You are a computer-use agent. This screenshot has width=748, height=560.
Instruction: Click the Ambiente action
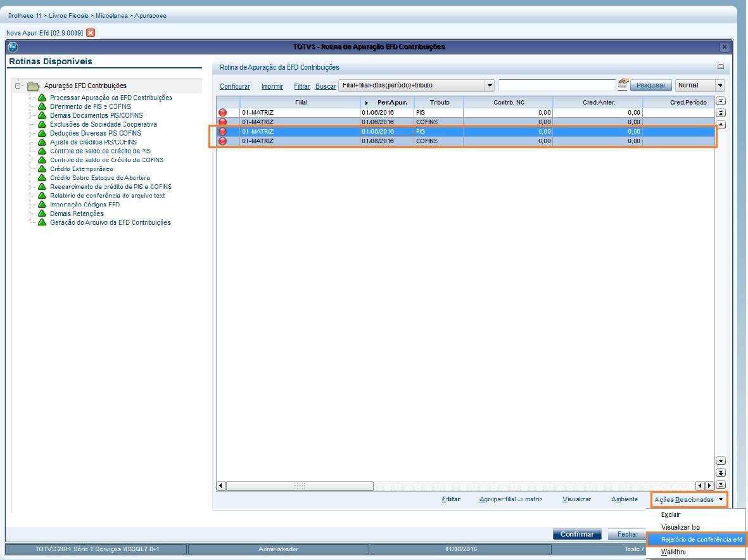tap(625, 499)
